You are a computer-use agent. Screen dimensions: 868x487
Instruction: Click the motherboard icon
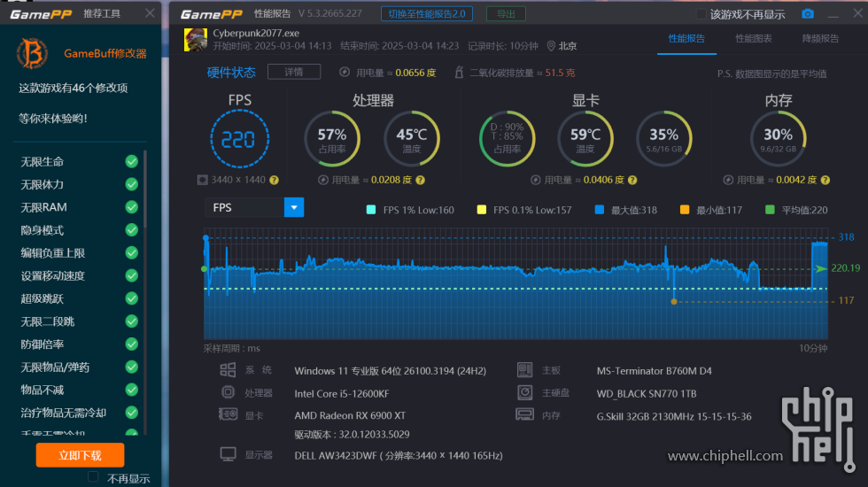(524, 370)
